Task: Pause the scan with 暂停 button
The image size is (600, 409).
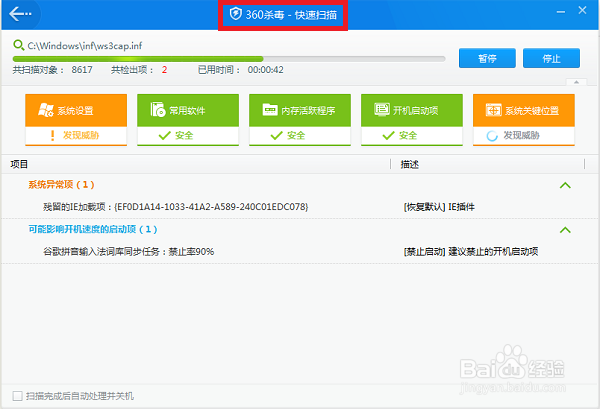Action: coord(487,58)
